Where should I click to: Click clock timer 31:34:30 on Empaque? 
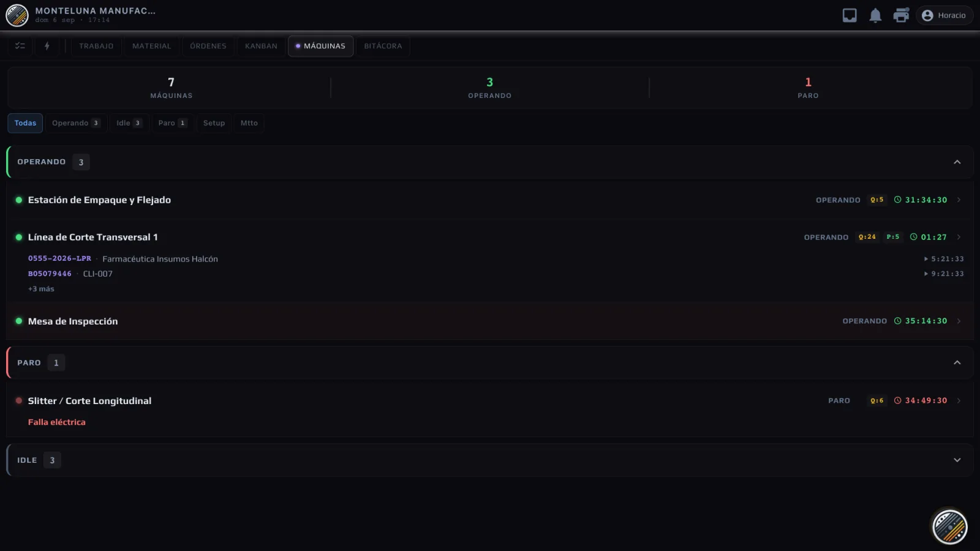click(x=921, y=200)
